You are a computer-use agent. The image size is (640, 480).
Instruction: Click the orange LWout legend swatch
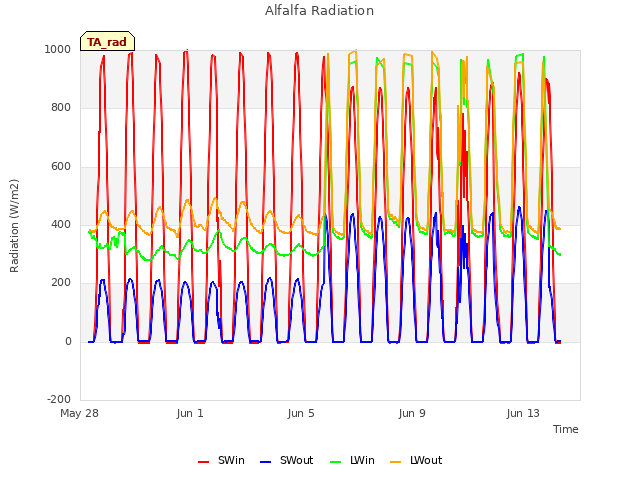point(396,462)
